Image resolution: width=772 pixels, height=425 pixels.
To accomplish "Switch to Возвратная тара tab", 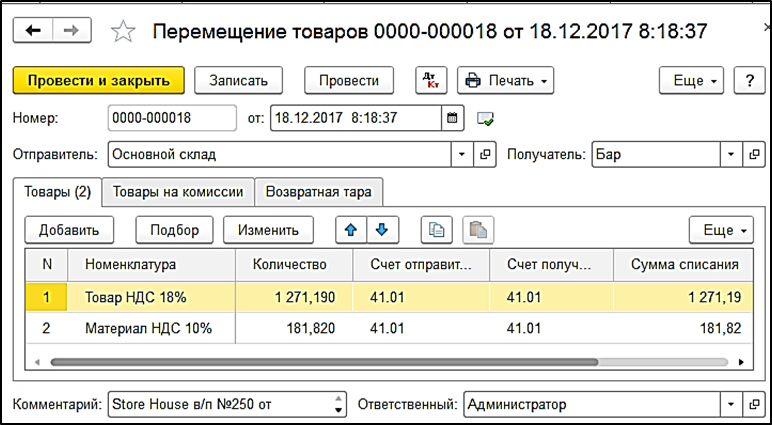I will click(x=320, y=191).
